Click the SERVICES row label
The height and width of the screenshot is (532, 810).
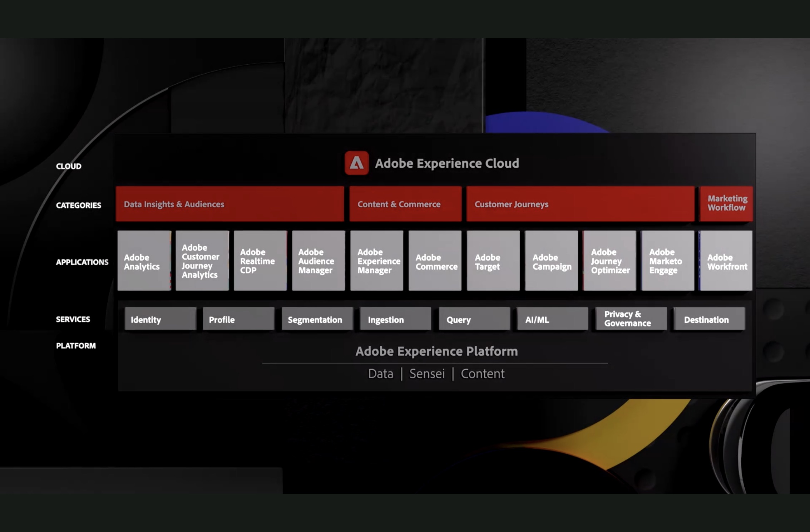click(x=73, y=319)
